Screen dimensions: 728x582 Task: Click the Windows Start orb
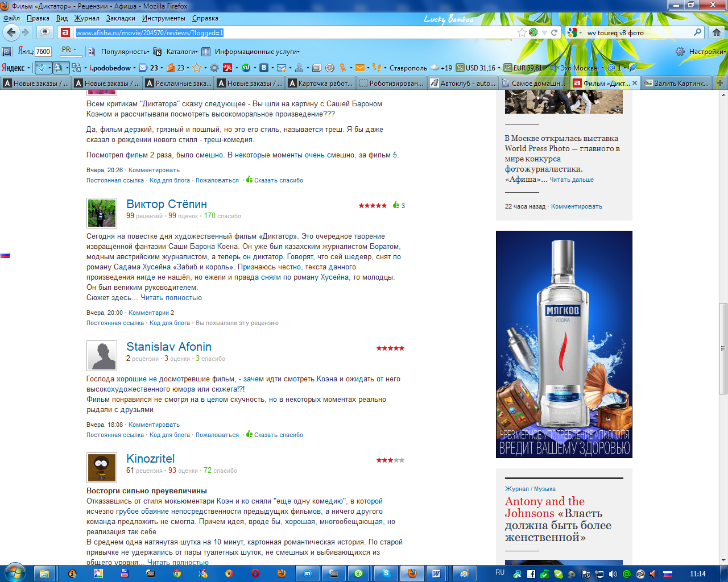pos(15,573)
